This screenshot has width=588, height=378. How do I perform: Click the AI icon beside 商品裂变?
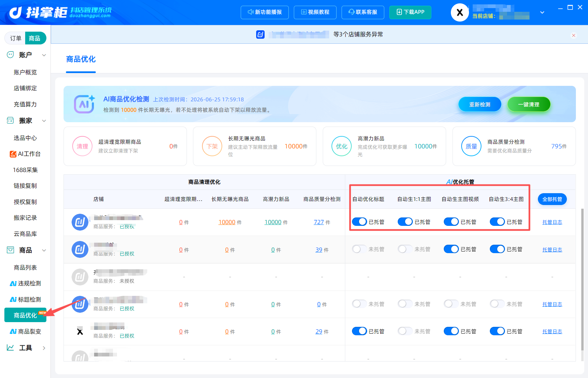(13, 331)
